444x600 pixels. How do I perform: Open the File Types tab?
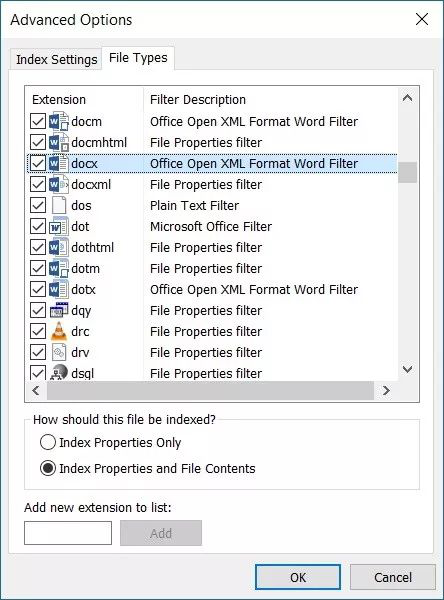[138, 58]
